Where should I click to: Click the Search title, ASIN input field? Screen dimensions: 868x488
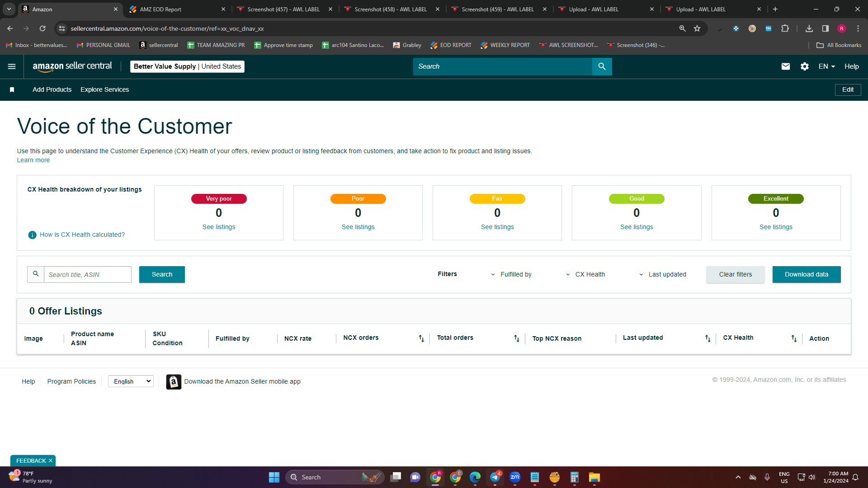click(x=87, y=275)
